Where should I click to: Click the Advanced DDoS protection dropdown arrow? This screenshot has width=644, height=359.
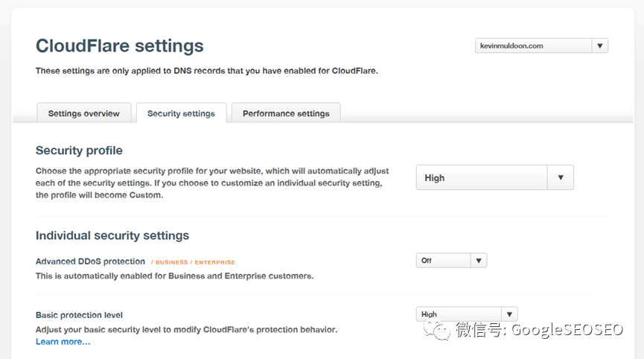[x=479, y=261]
